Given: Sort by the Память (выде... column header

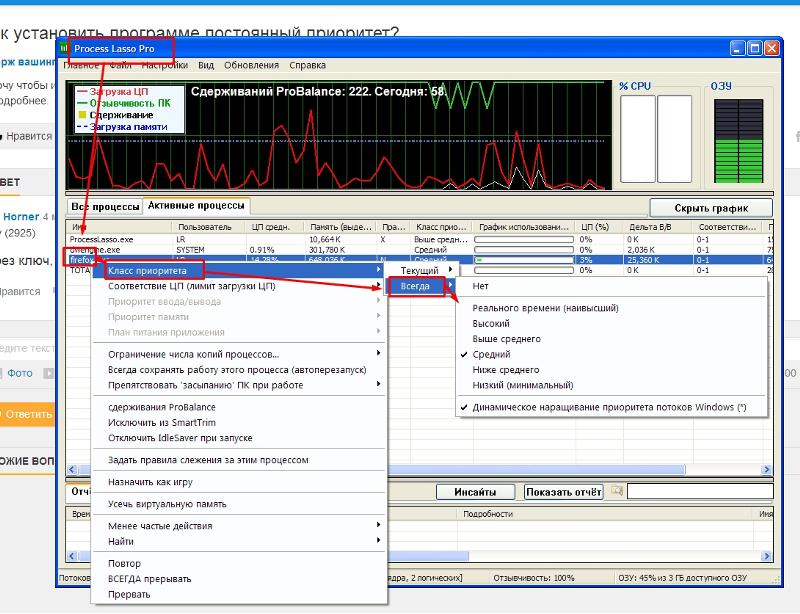Looking at the screenshot, I should tap(340, 227).
